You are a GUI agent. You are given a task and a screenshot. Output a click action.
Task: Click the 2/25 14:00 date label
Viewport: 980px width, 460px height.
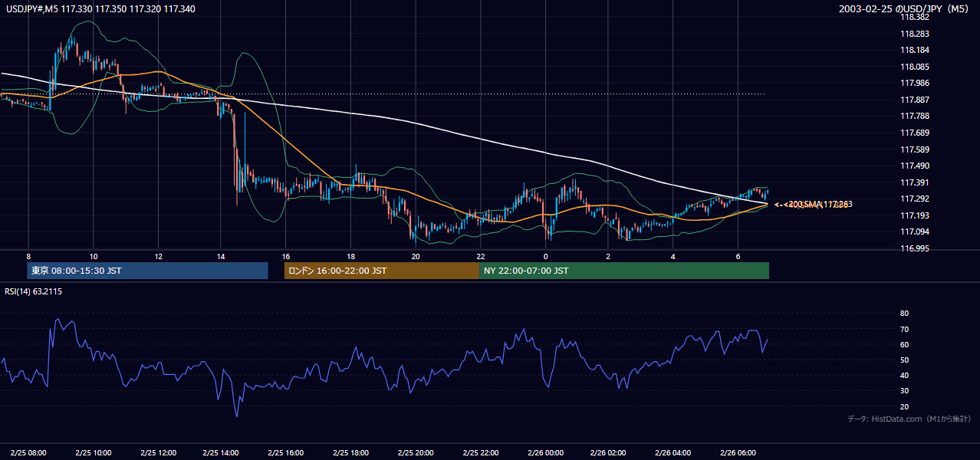(x=222, y=452)
